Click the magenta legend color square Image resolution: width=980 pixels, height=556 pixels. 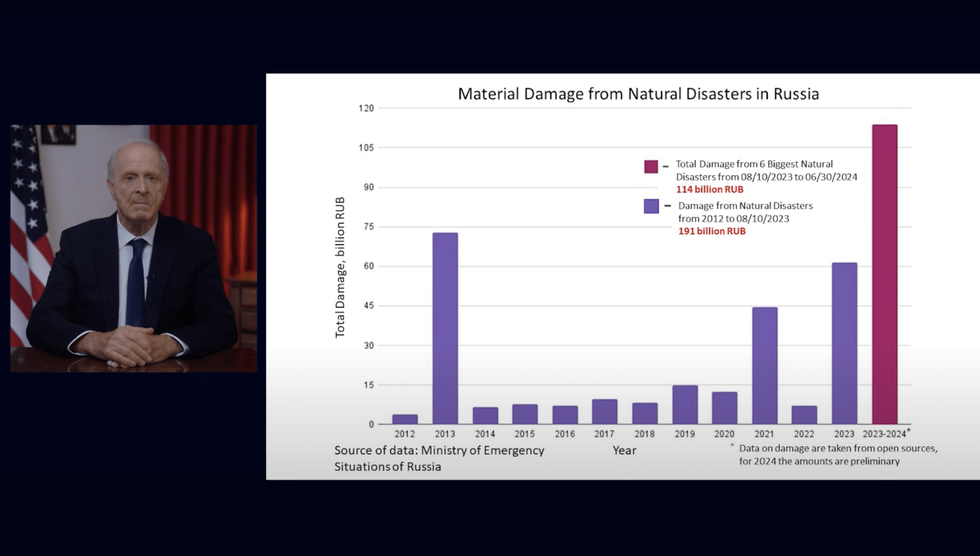tap(651, 166)
